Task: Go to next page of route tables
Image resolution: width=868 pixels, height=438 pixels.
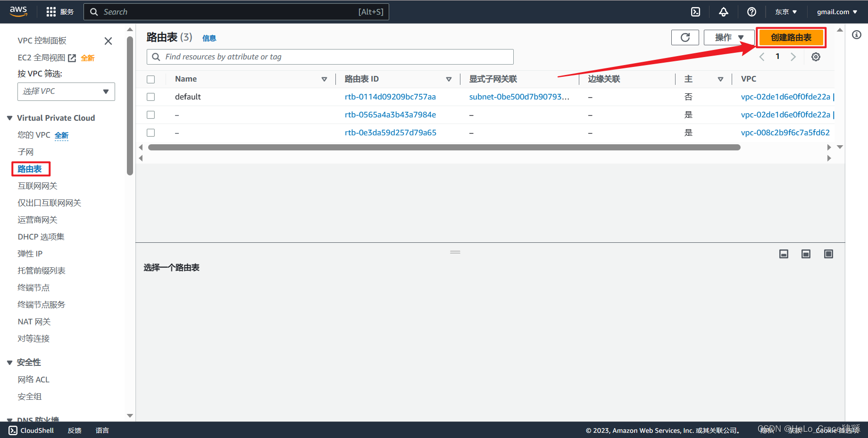Action: (x=793, y=57)
